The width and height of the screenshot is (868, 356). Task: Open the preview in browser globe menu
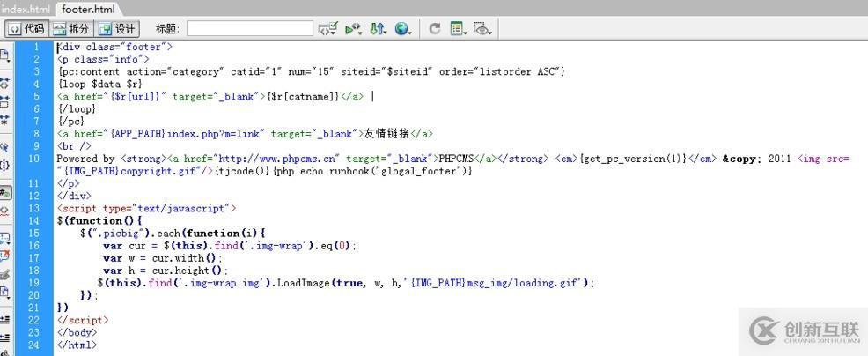(x=403, y=29)
